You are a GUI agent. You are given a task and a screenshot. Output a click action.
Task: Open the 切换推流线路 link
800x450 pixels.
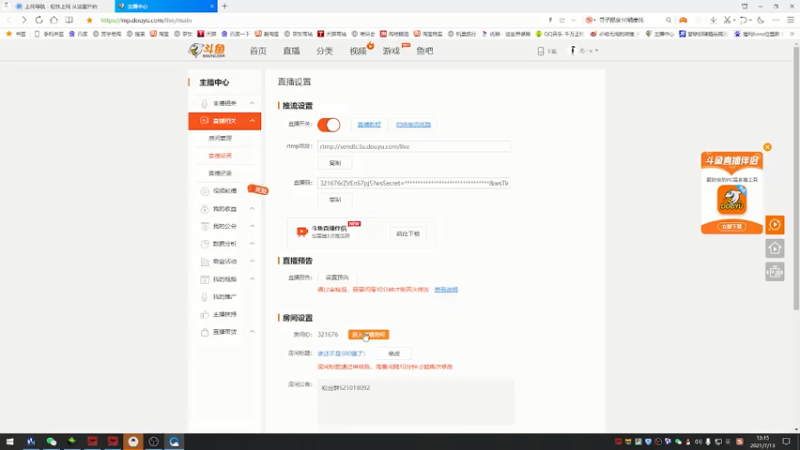[413, 124]
